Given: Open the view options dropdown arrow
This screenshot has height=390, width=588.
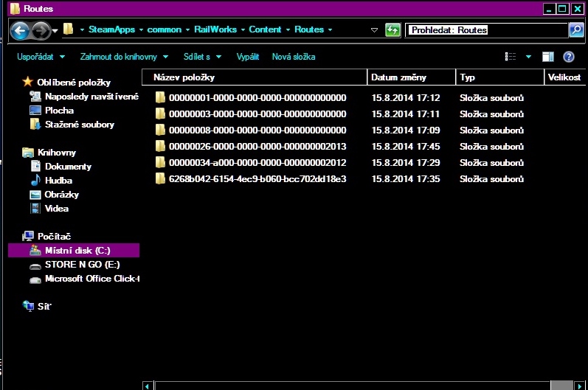Looking at the screenshot, I should [x=528, y=57].
